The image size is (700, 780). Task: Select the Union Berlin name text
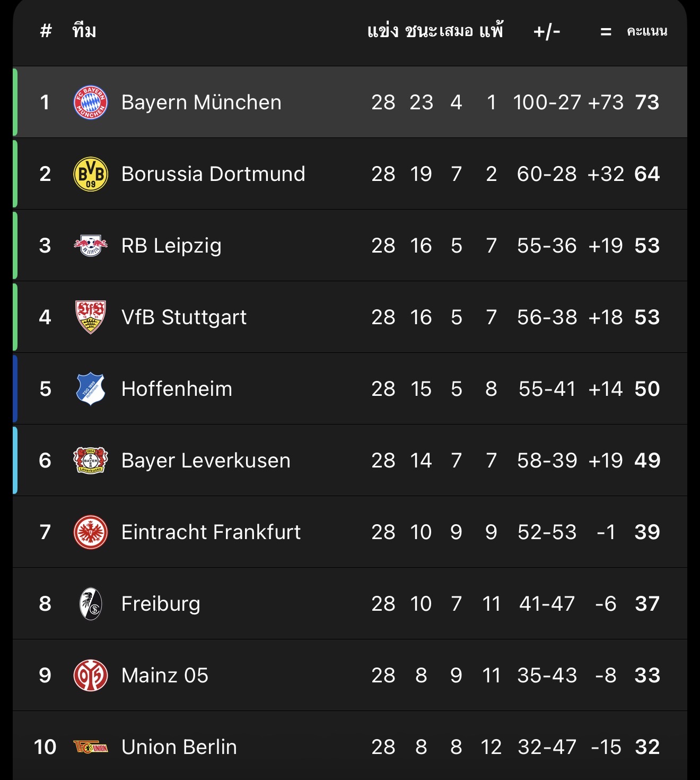(179, 747)
